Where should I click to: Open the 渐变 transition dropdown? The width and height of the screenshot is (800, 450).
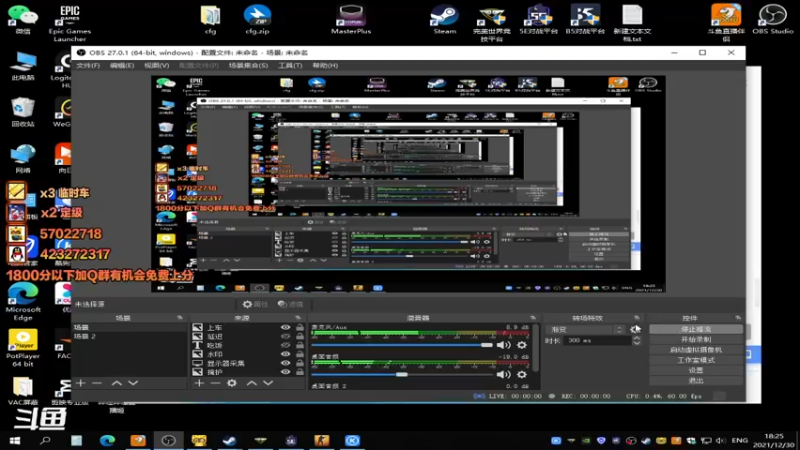point(586,330)
